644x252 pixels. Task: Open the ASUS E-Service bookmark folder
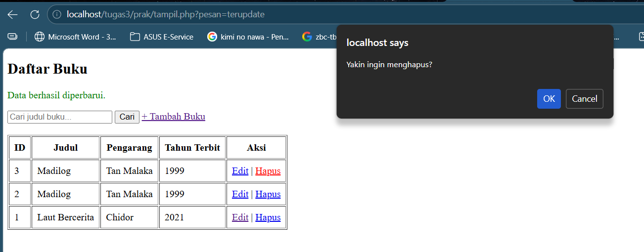coord(162,37)
